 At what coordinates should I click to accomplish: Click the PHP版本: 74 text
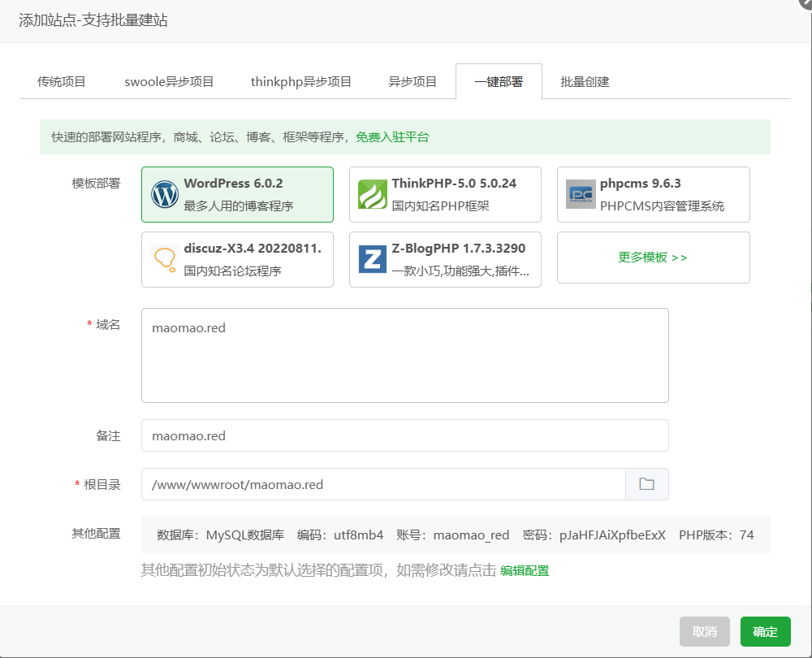click(716, 535)
